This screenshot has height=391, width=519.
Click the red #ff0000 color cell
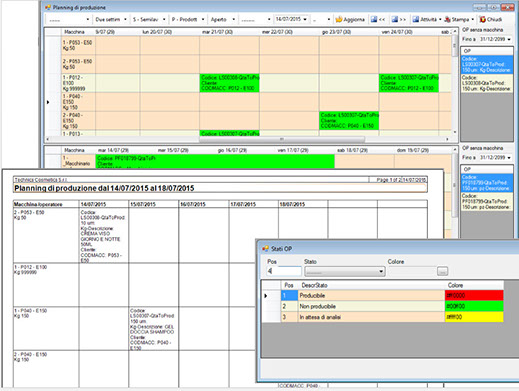474,295
